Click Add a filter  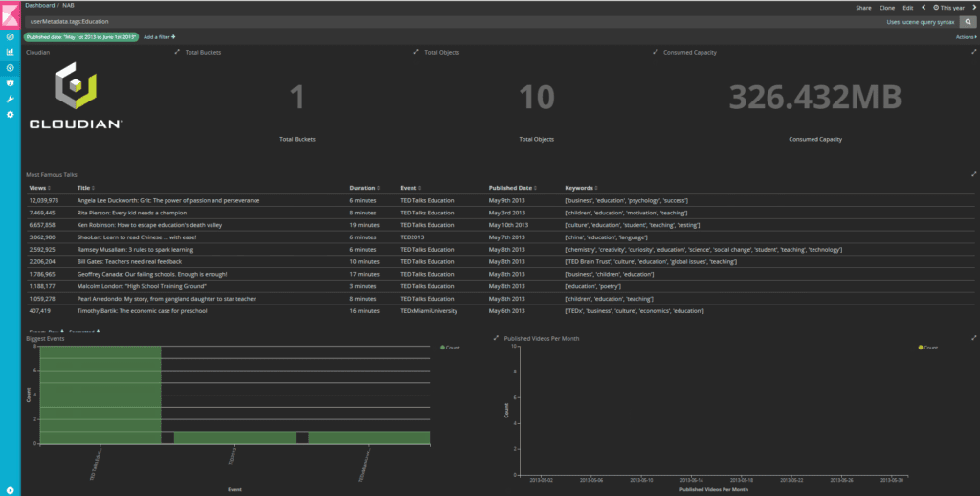(160, 37)
